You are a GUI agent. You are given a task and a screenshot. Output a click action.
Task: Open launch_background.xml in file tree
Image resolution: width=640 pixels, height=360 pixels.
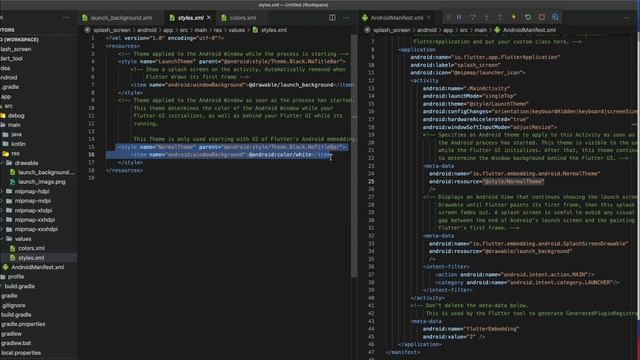pos(46,172)
